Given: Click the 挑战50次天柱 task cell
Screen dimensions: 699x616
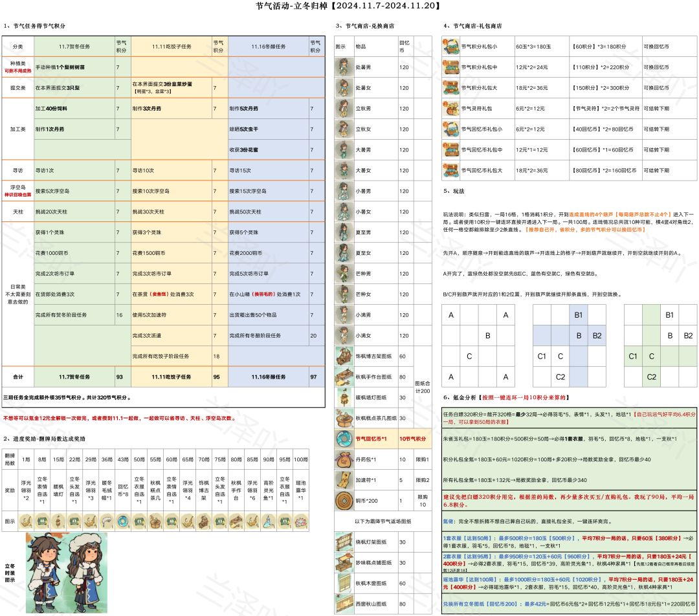Looking at the screenshot, I should click(x=269, y=212).
